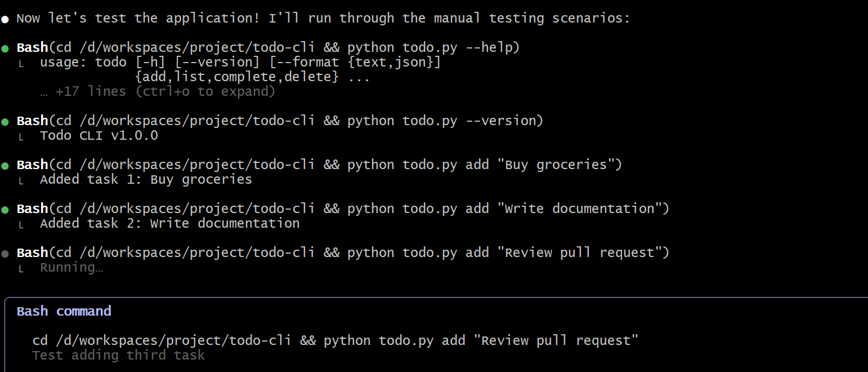Click the result marker before "Todo CLI v1.0.0"
The image size is (868, 372).
pos(21,136)
